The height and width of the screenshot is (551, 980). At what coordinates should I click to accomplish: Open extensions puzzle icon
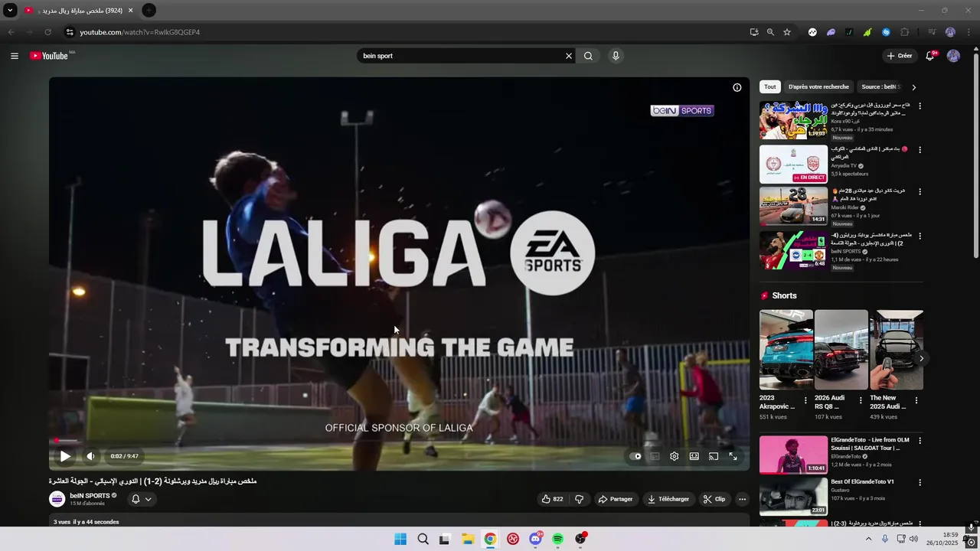coord(905,32)
